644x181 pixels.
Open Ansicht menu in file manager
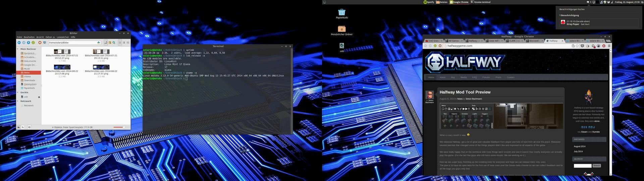click(40, 37)
